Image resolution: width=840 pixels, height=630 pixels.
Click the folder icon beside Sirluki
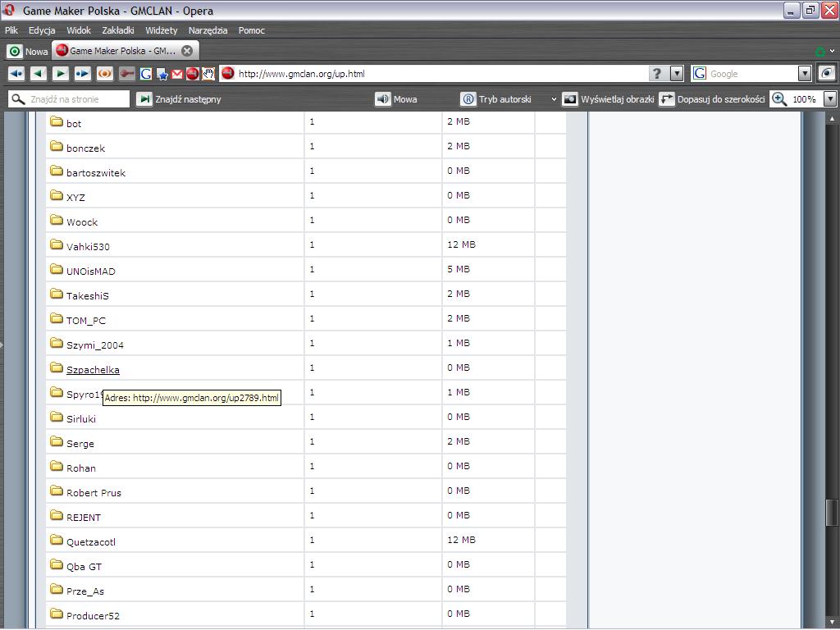pyautogui.click(x=57, y=416)
